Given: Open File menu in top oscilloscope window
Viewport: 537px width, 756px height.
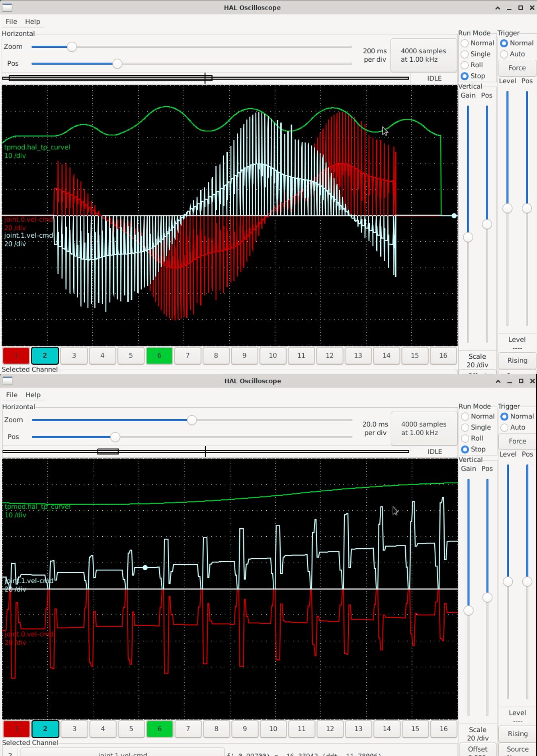Looking at the screenshot, I should pos(11,21).
